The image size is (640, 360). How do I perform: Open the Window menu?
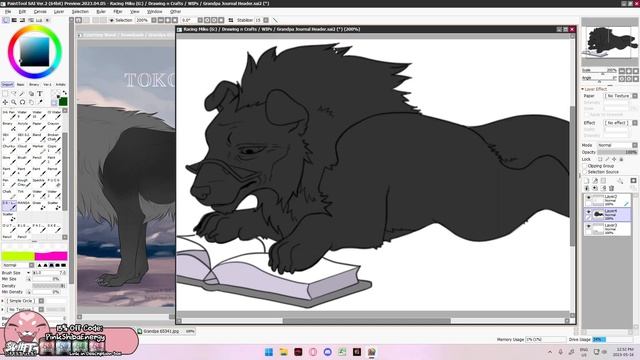(x=155, y=11)
